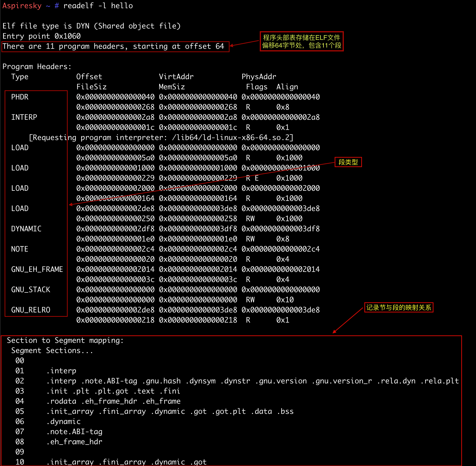The width and height of the screenshot is (476, 466).
Task: Click the LOAD entry with offset 0x2de8
Action: point(20,208)
